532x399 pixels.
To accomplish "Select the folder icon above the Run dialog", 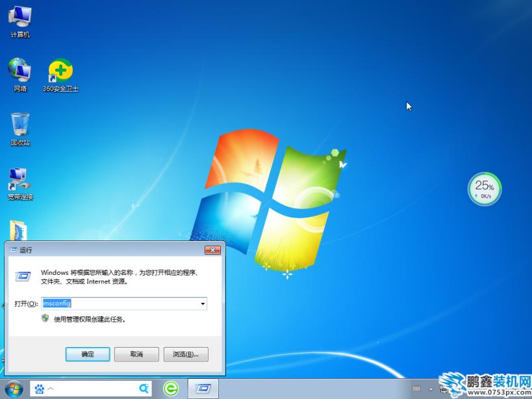I will (18, 230).
